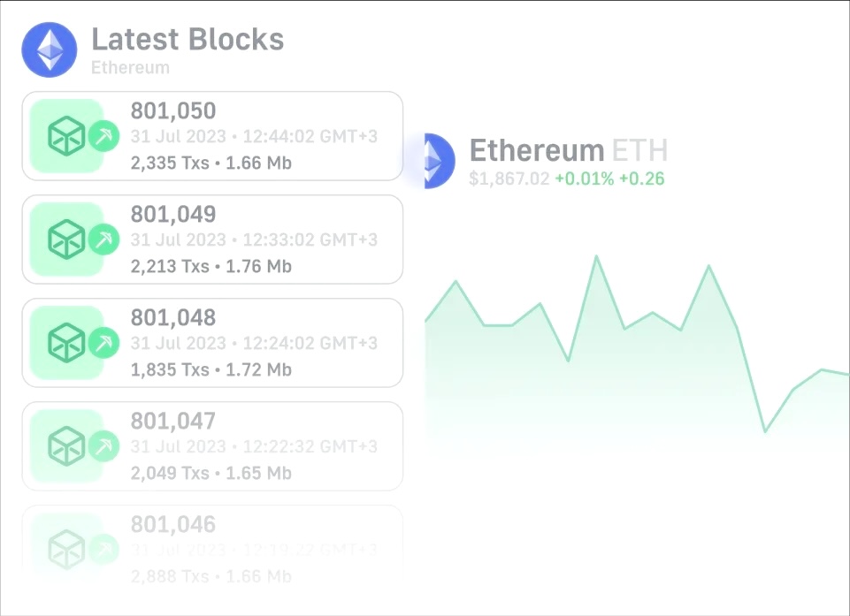The image size is (850, 616).
Task: Click the Ethereum logo beside Latest Blocks heading
Action: [49, 49]
